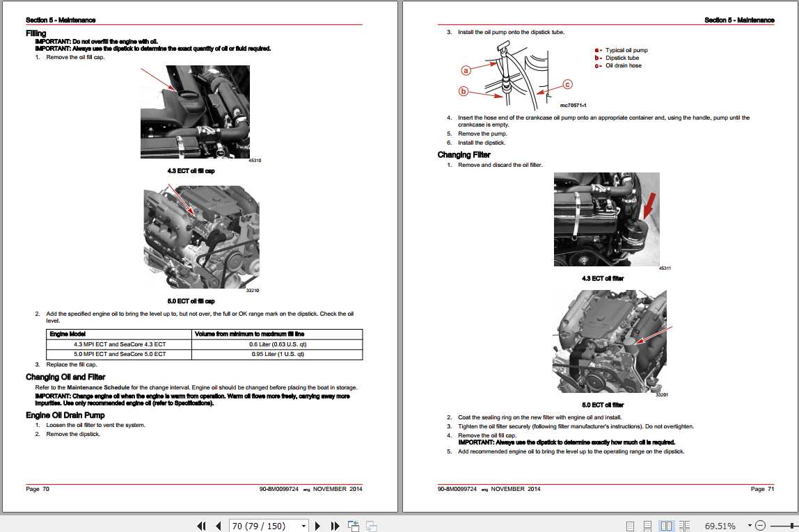Screen dimensions: 799x532
Task: Switch to single page view mode
Action: [631, 526]
